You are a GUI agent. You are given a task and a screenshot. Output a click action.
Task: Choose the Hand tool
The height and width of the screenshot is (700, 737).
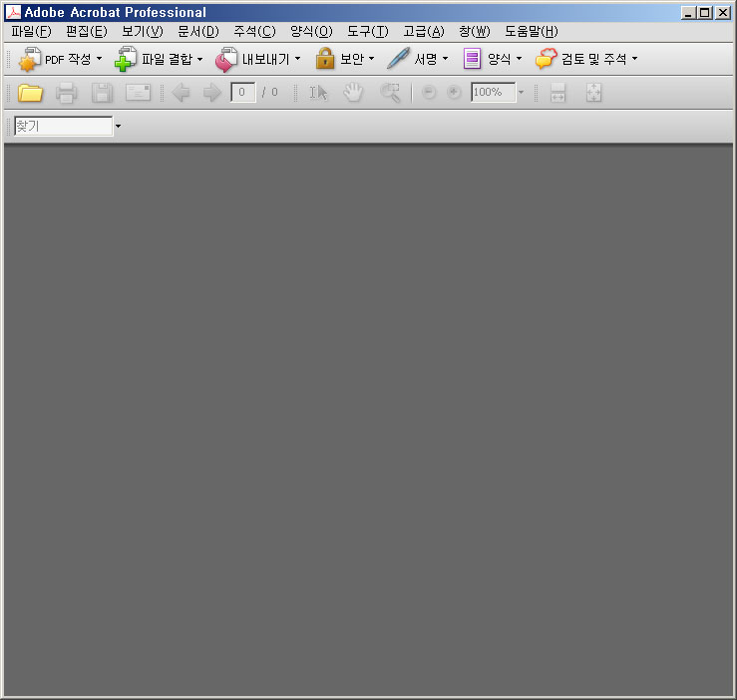(353, 92)
